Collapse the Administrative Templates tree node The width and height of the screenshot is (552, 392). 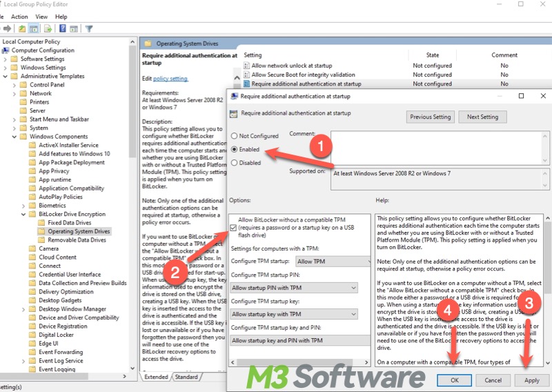[x=6, y=77]
